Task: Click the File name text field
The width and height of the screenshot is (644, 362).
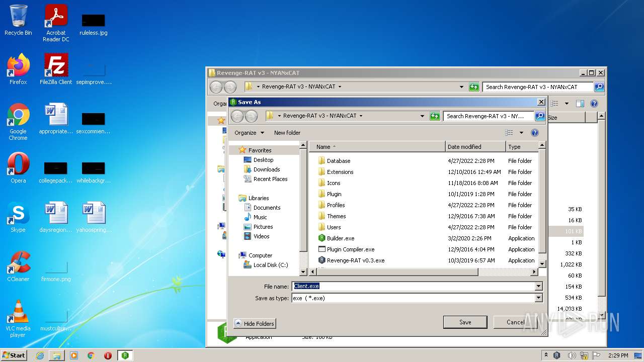Action: coord(413,286)
